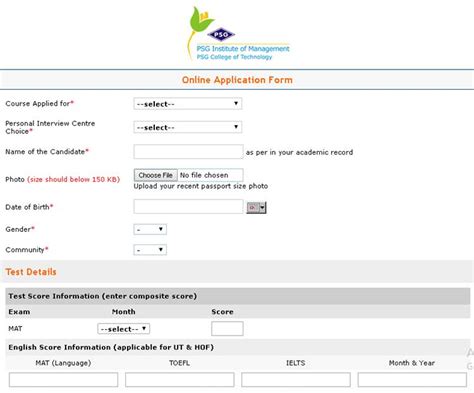Click 'English Score Information' header text
Screen dimensions: 474x393
(x=111, y=347)
